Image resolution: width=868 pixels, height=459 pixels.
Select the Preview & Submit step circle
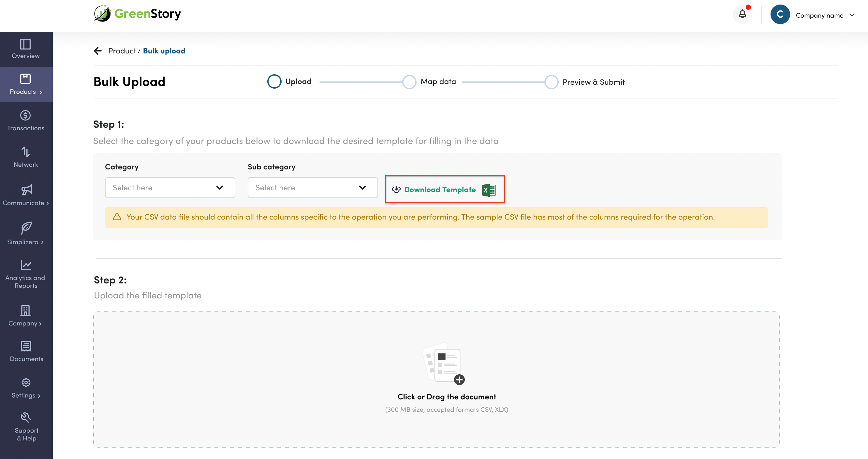551,82
